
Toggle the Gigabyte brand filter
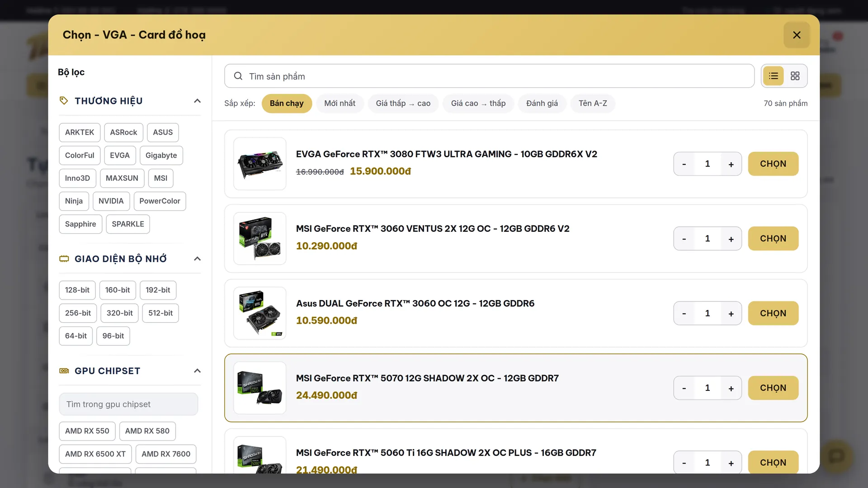coord(161,155)
